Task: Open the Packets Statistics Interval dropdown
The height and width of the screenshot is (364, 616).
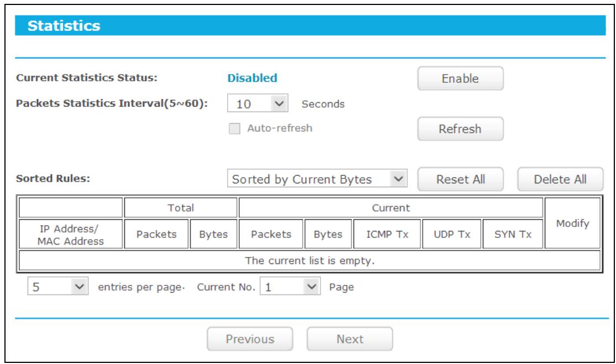Action: (x=257, y=104)
